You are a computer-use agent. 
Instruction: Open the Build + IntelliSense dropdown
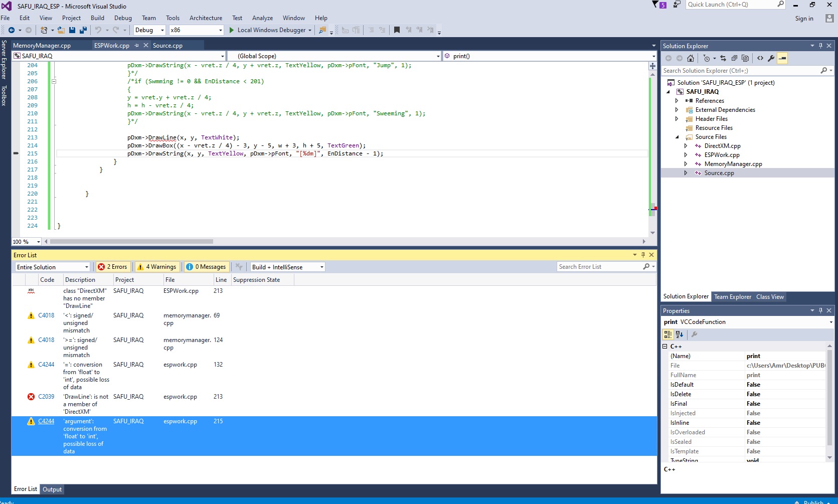(x=288, y=267)
